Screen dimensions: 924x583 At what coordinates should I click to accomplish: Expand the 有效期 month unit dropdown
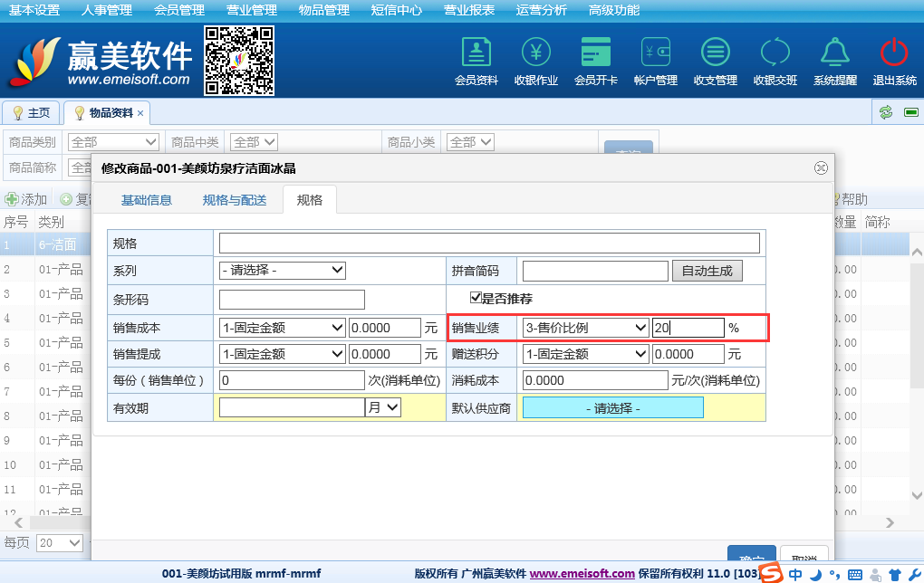coord(384,407)
